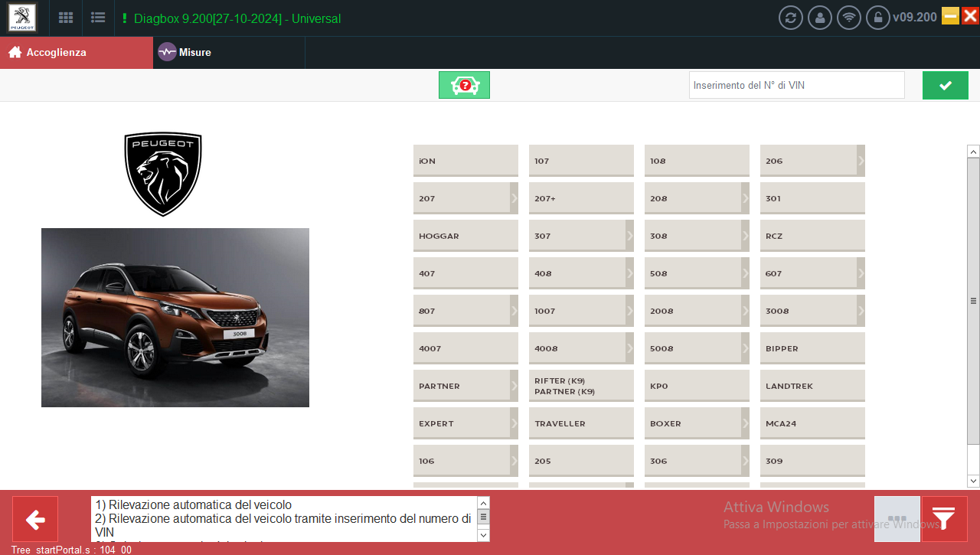Select the HOGGAR vehicle model
Viewport: 980px width, 555px height.
(x=465, y=236)
